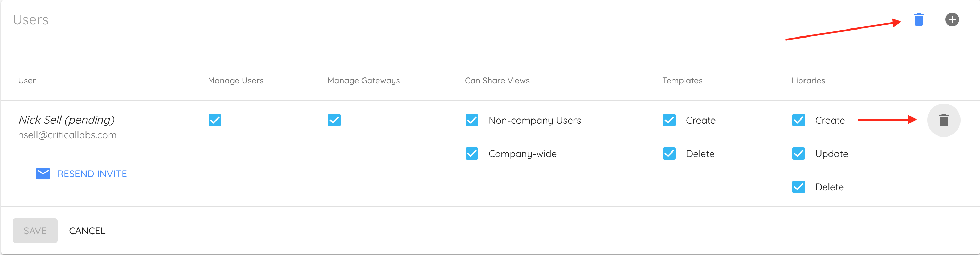This screenshot has width=980, height=255.
Task: Select the Can Share Views column header
Action: pos(497,81)
